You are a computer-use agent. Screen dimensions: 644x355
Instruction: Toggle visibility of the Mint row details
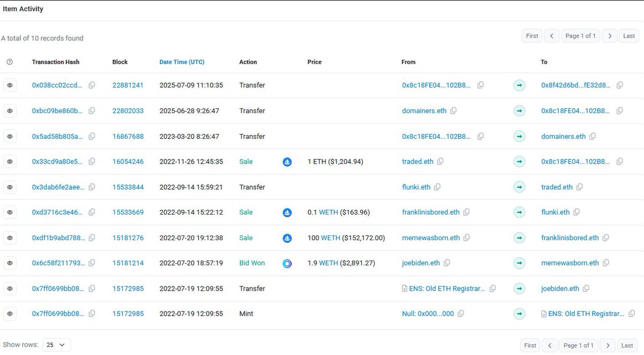coord(9,314)
